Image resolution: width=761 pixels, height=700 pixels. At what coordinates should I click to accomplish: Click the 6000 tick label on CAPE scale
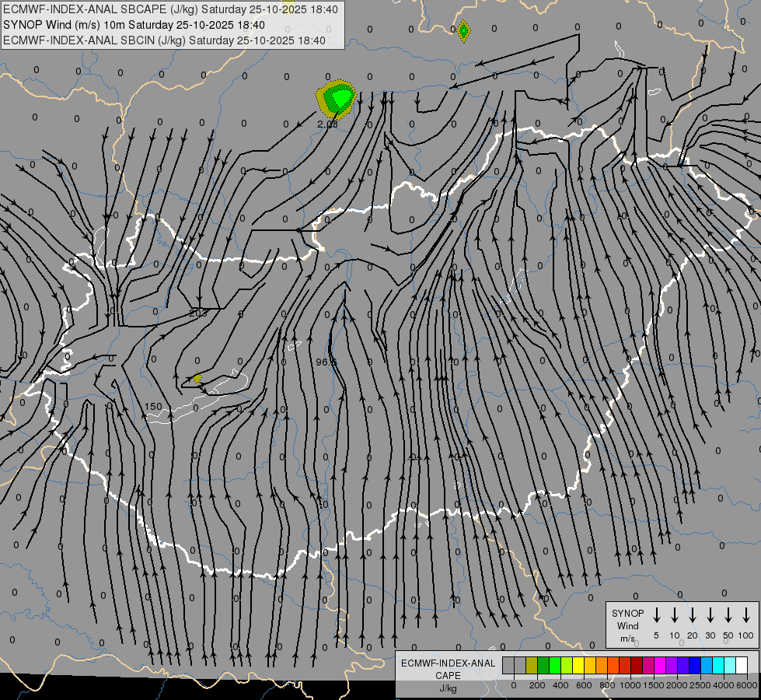click(746, 685)
